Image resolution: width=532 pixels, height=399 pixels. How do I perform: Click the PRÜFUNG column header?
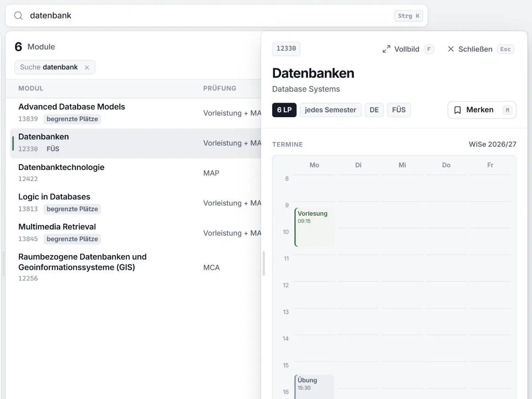pyautogui.click(x=219, y=88)
